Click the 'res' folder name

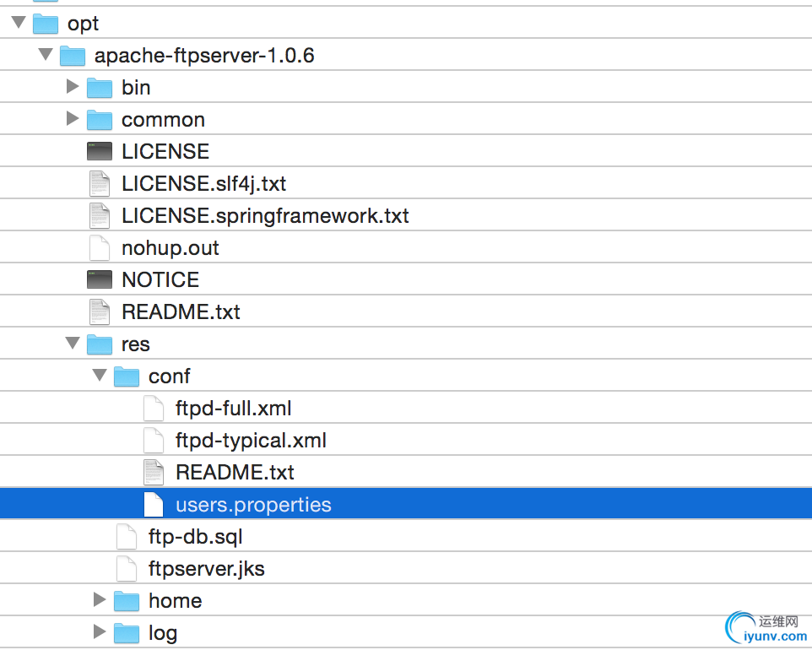click(x=136, y=344)
